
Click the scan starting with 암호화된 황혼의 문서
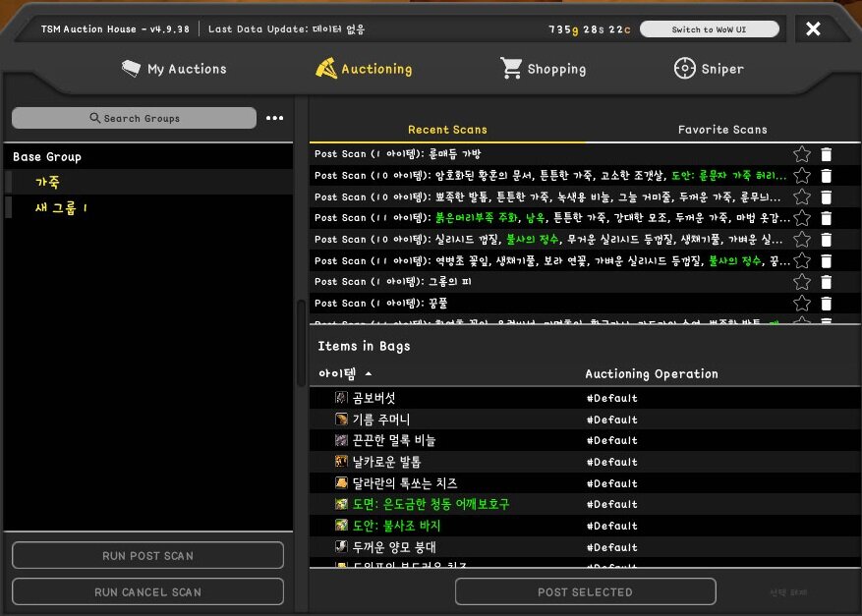pos(549,176)
